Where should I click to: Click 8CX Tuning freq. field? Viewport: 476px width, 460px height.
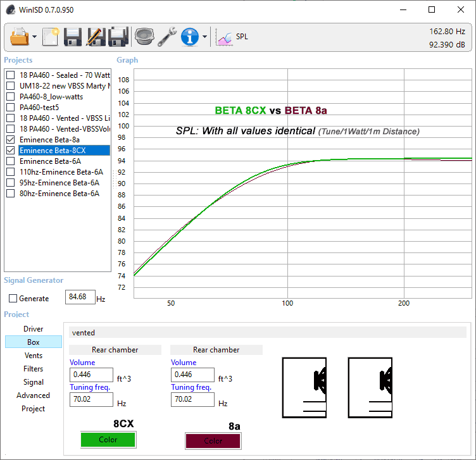pos(91,399)
